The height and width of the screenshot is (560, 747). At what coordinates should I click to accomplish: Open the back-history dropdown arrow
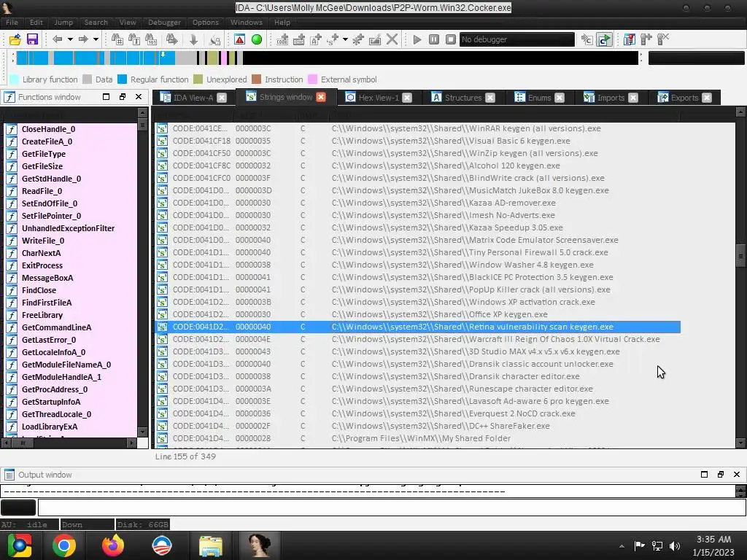(x=70, y=39)
